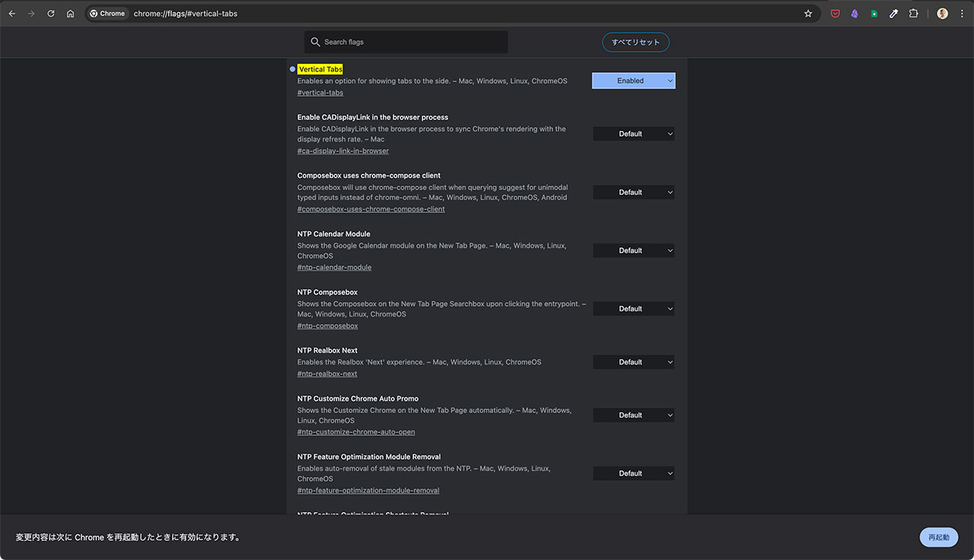The width and height of the screenshot is (974, 560).
Task: Click the すべてリセット reset button
Action: click(635, 43)
